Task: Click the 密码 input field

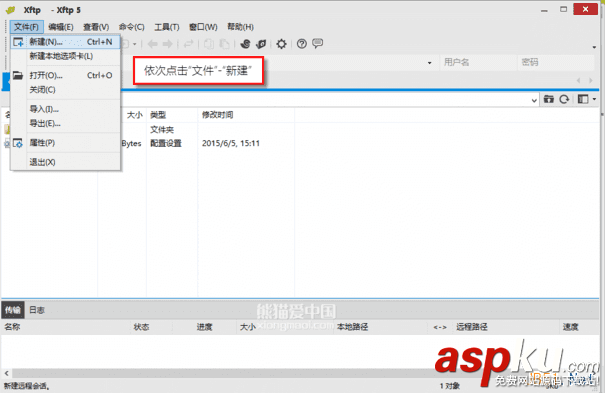Action: 556,62
